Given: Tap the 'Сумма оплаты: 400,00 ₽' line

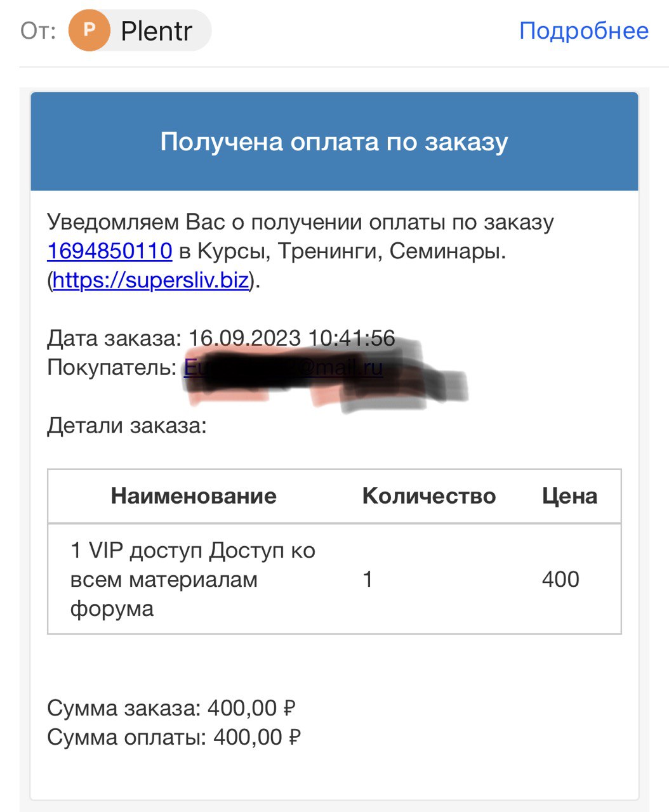Looking at the screenshot, I should 174,737.
